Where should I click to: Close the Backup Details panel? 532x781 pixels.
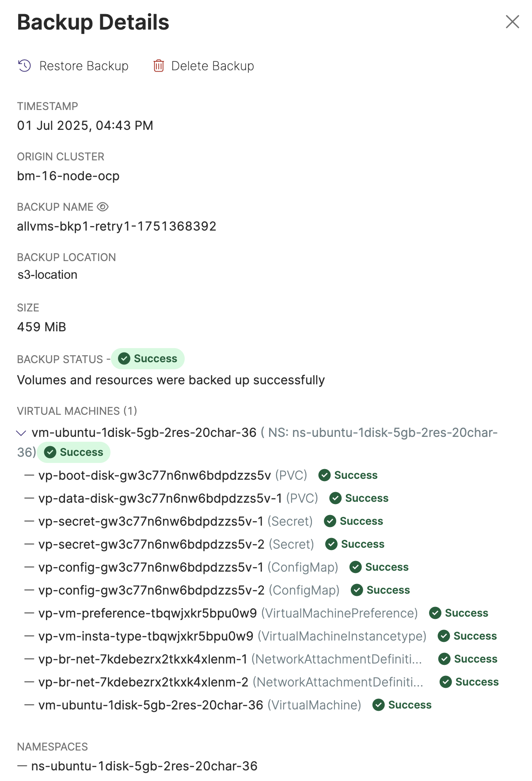click(512, 22)
